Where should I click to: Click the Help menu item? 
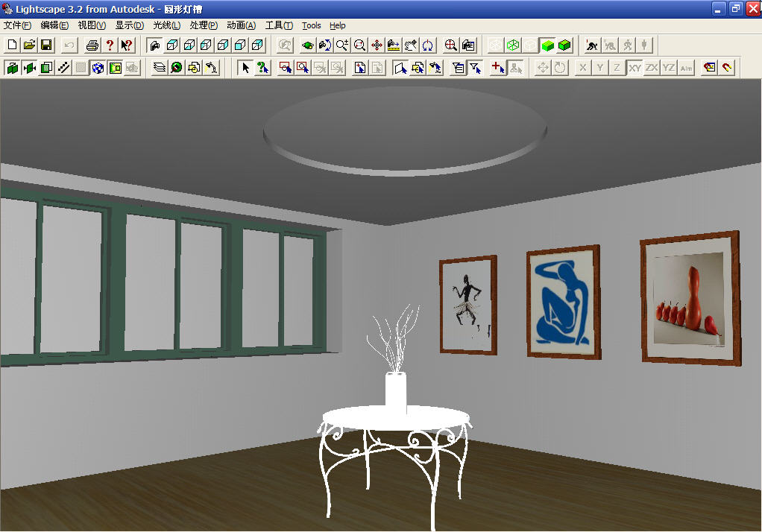click(337, 25)
